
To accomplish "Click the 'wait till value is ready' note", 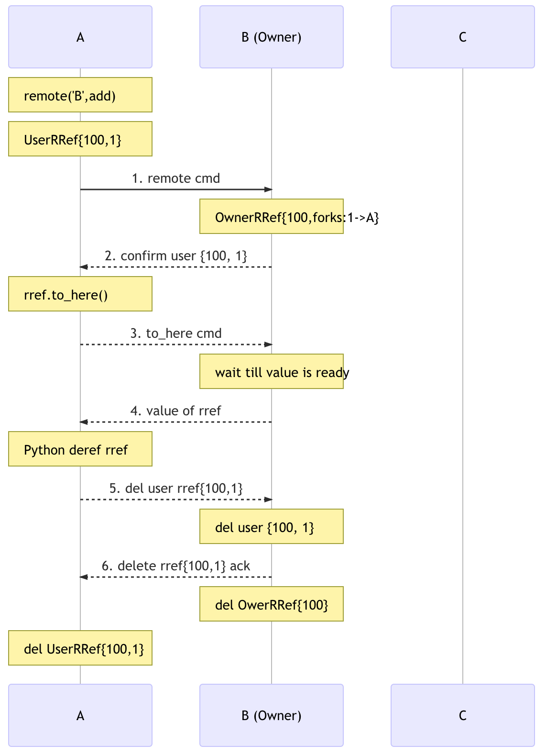I will click(x=272, y=372).
